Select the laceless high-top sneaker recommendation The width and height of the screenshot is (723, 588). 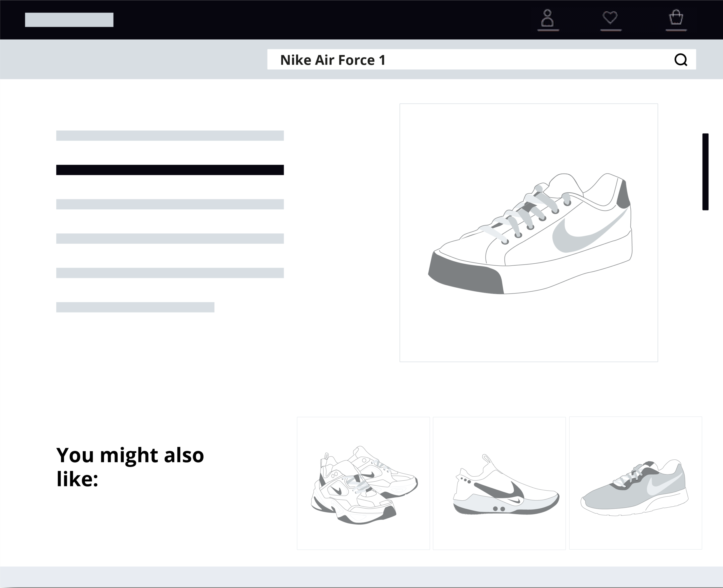coord(499,483)
